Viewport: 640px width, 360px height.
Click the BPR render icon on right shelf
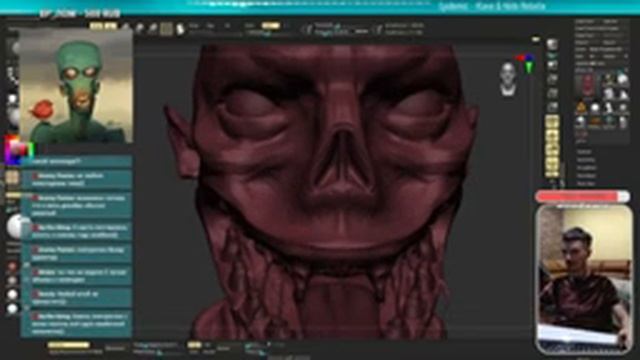[552, 44]
